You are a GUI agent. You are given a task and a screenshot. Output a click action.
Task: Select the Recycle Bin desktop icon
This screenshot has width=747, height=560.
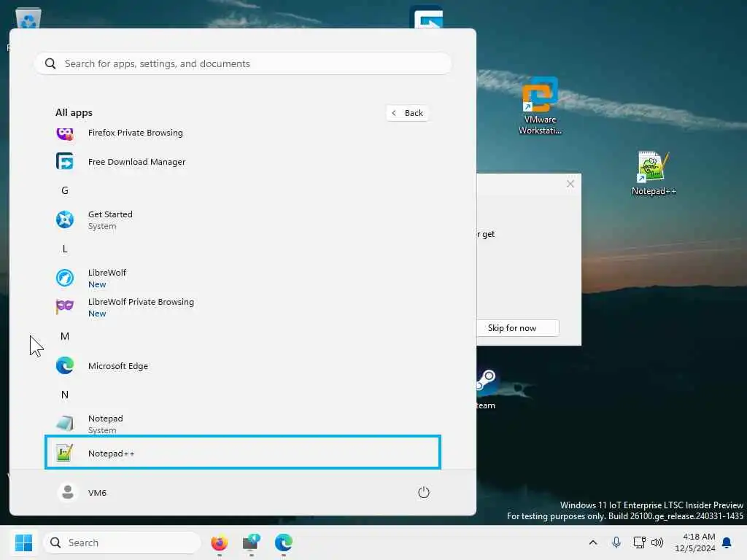pos(28,18)
